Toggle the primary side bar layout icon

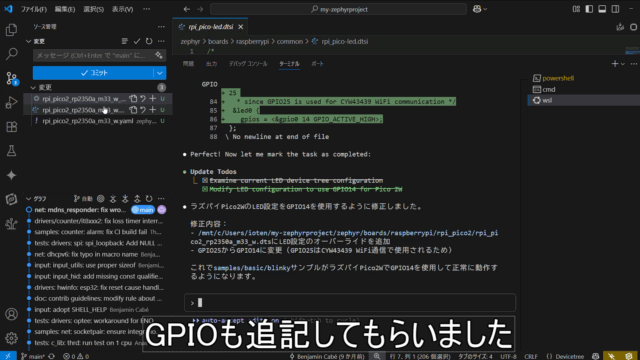coord(589,9)
